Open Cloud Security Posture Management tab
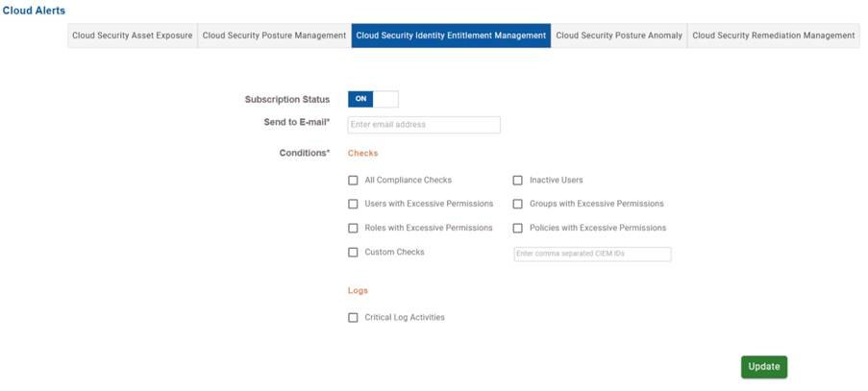This screenshot has height=391, width=868. point(274,36)
